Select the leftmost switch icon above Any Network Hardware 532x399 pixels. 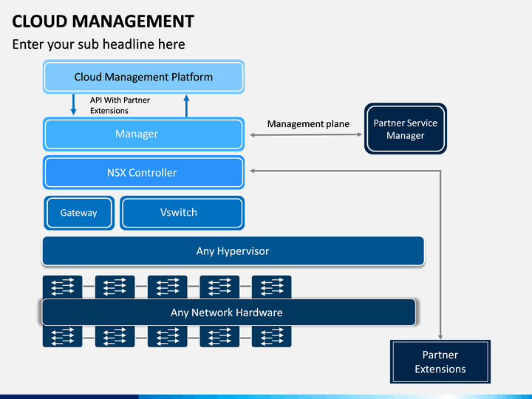[62, 287]
